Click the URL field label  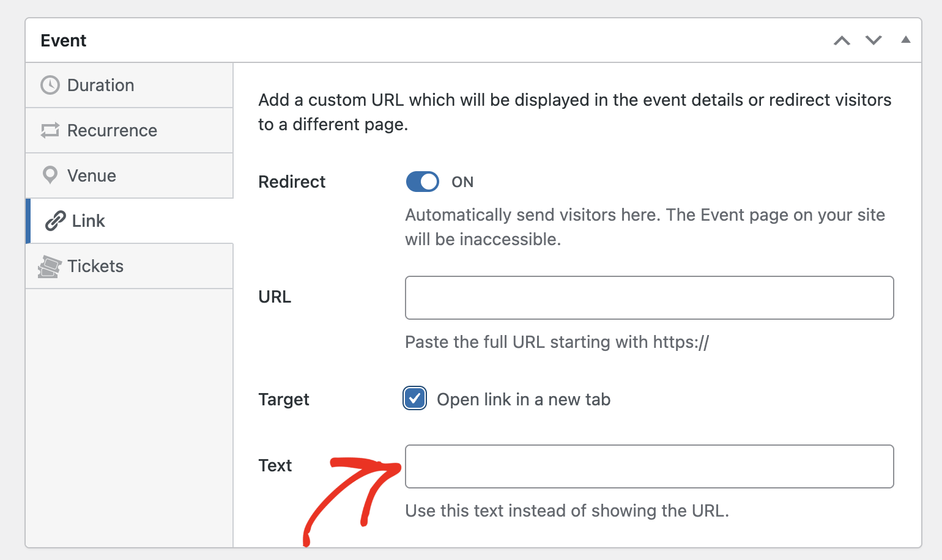point(275,297)
